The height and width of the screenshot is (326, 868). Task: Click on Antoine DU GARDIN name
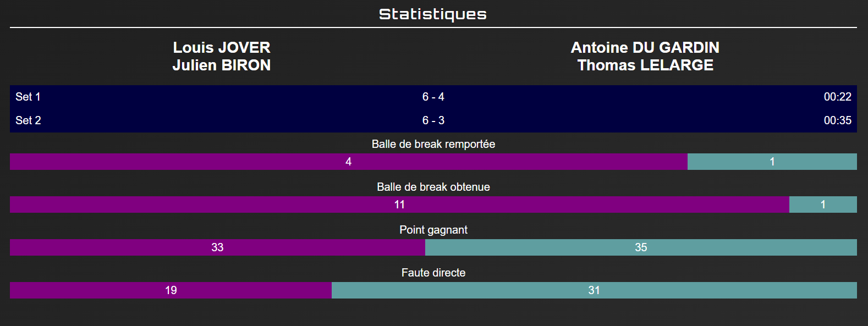click(645, 48)
